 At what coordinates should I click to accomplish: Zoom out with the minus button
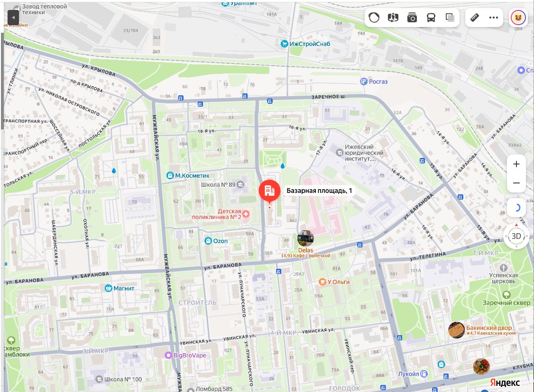coord(516,183)
